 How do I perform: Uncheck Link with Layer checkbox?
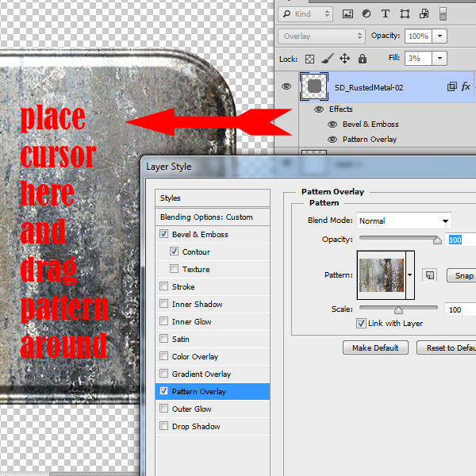pyautogui.click(x=361, y=324)
